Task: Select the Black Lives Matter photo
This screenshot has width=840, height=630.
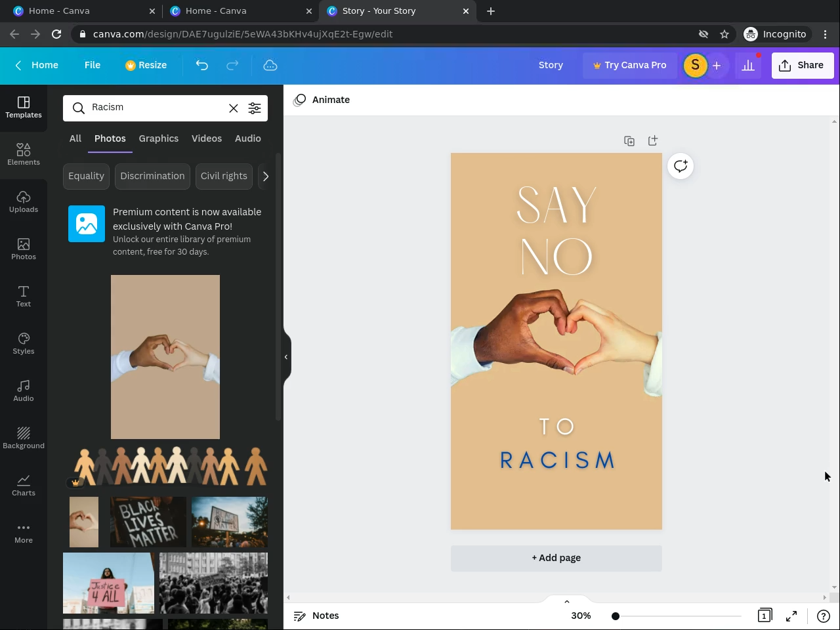Action: (148, 522)
